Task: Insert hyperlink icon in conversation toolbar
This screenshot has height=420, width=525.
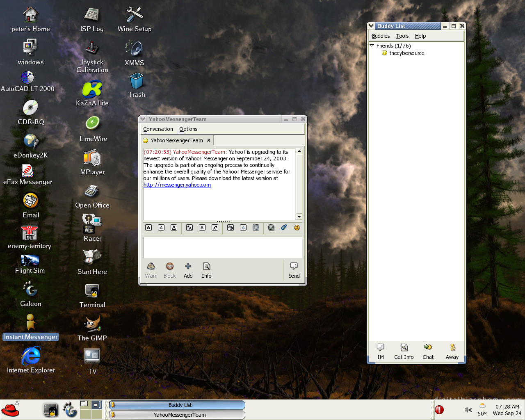Action: (284, 228)
